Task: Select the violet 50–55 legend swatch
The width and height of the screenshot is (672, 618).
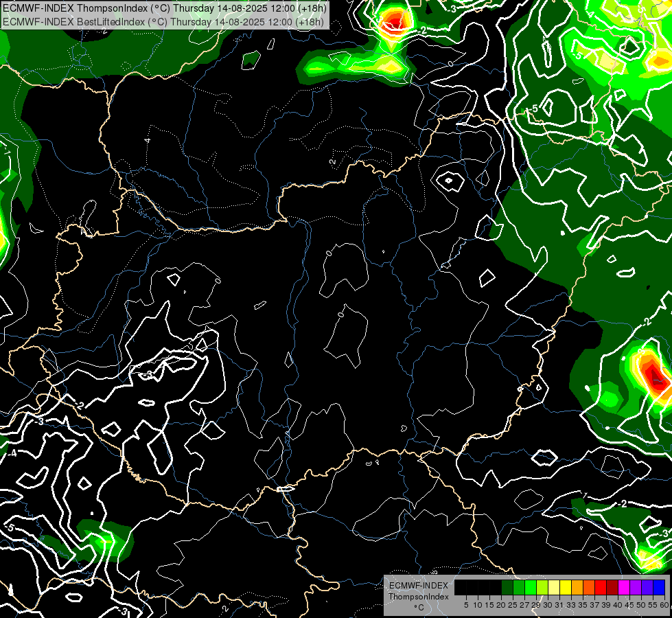Action: tap(647, 588)
